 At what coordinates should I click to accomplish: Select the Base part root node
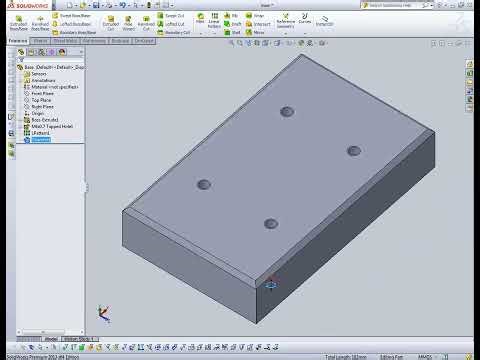(x=51, y=67)
